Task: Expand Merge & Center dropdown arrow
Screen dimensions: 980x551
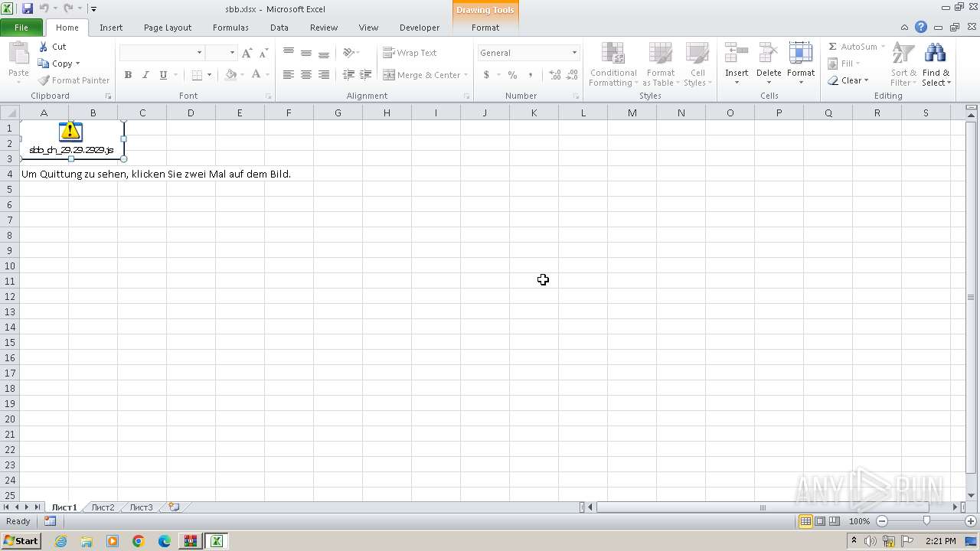Action: click(465, 75)
